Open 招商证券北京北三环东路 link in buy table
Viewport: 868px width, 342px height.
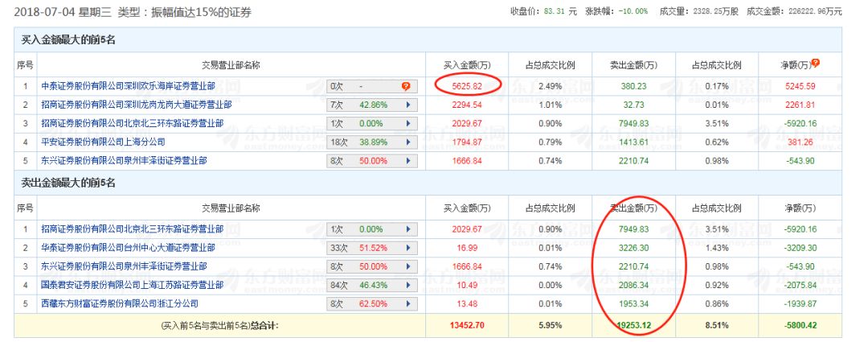133,122
